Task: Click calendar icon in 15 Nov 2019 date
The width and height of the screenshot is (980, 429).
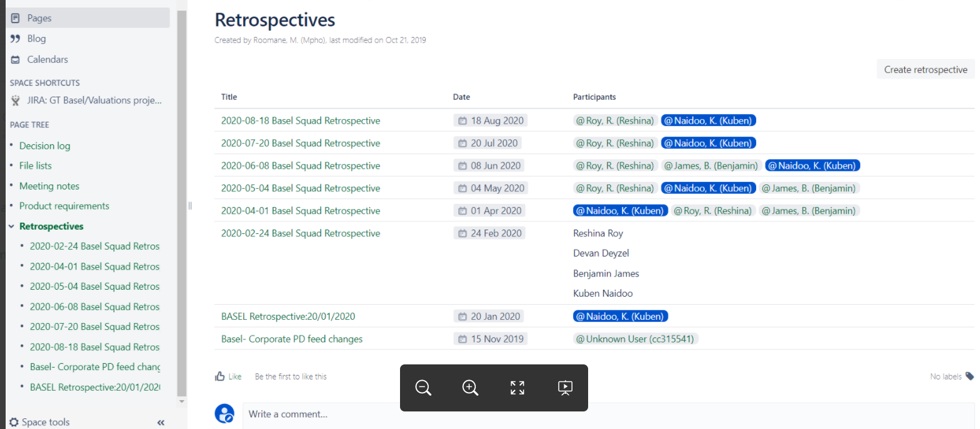Action: (463, 339)
